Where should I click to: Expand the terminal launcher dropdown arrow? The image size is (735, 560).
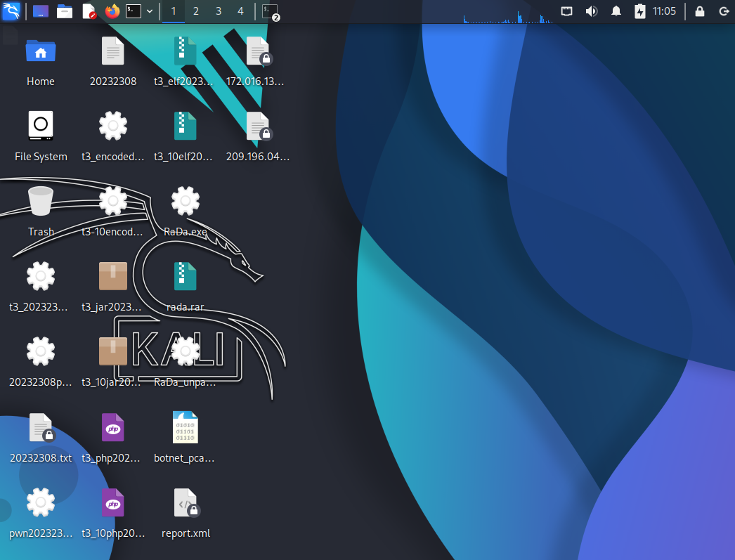pyautogui.click(x=150, y=11)
